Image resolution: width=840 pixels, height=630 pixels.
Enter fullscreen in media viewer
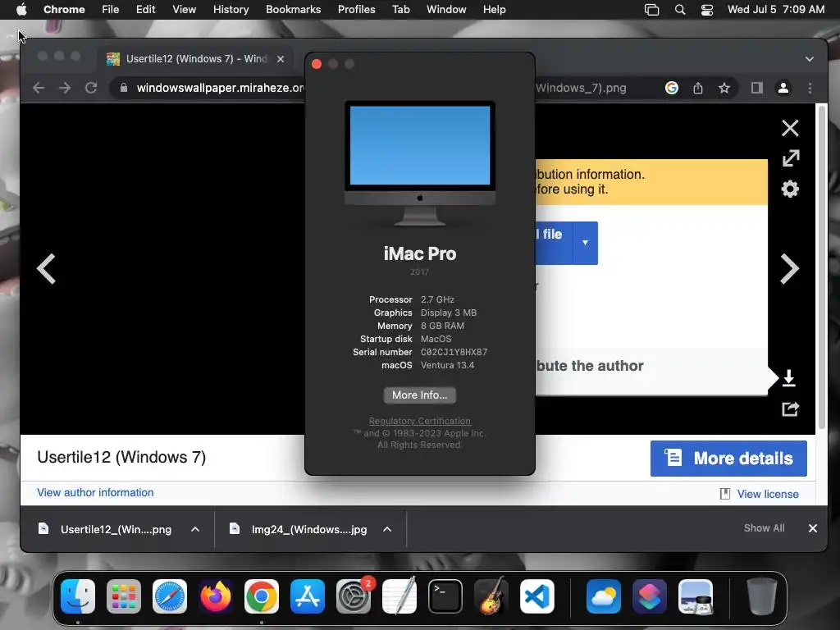click(x=791, y=158)
